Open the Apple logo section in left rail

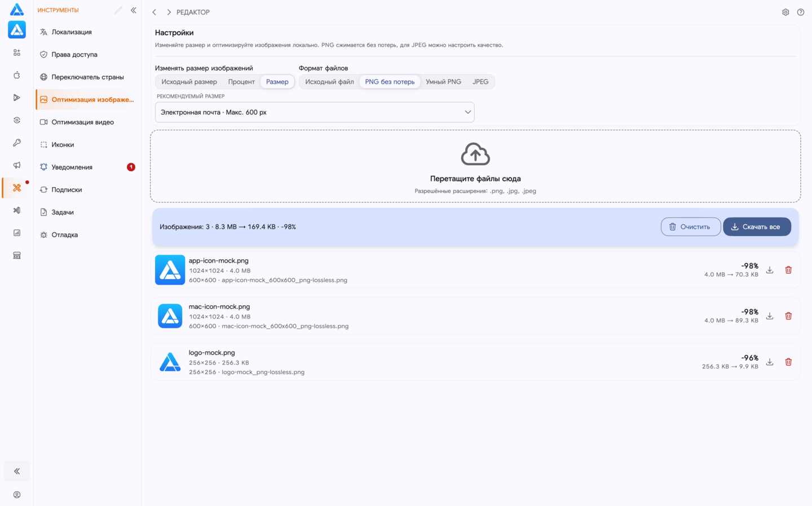(17, 75)
